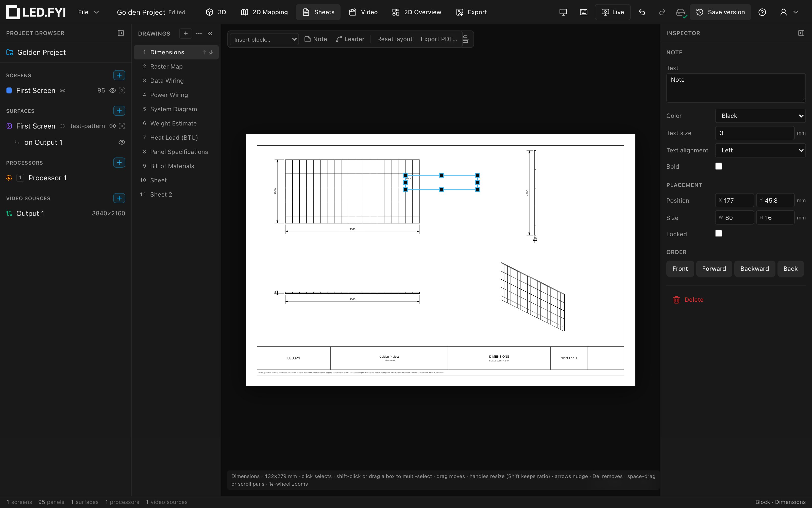The image size is (812, 508).
Task: Click the Text size input field
Action: coord(755,133)
